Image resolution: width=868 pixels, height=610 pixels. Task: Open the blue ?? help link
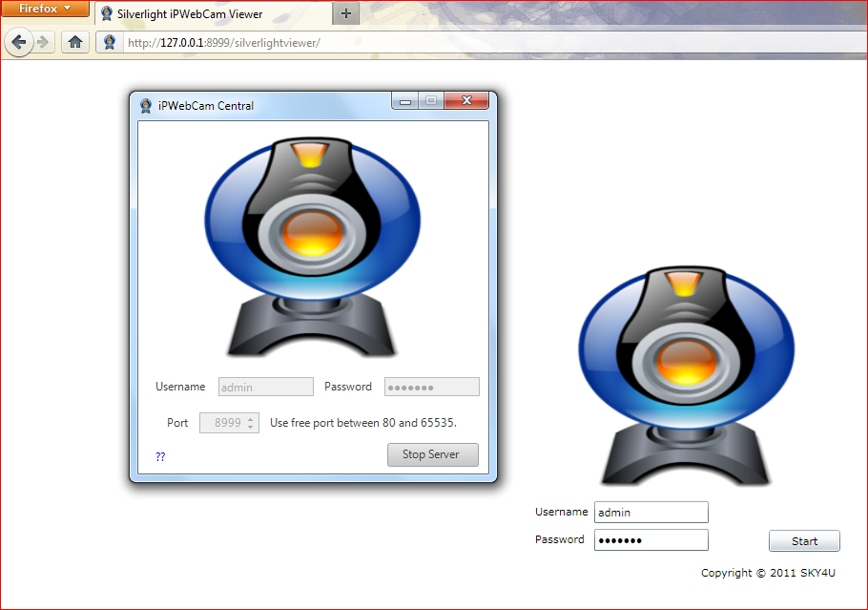pyautogui.click(x=160, y=456)
